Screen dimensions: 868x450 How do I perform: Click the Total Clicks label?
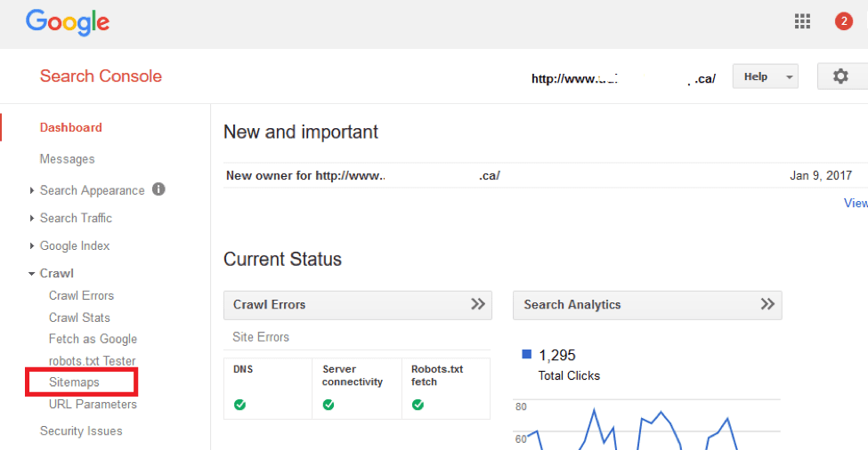pos(569,376)
